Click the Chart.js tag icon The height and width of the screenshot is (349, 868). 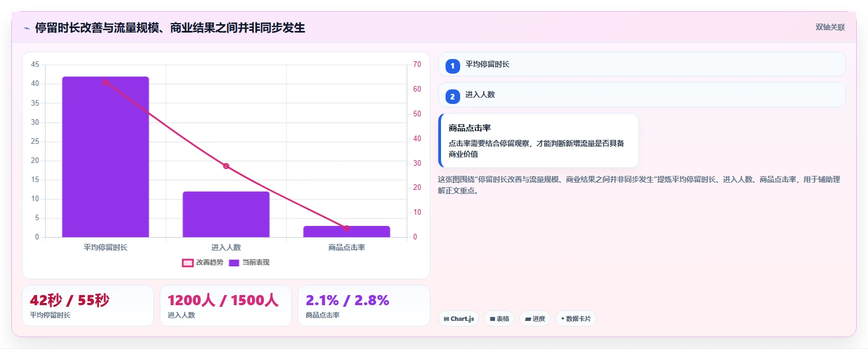[x=446, y=319]
